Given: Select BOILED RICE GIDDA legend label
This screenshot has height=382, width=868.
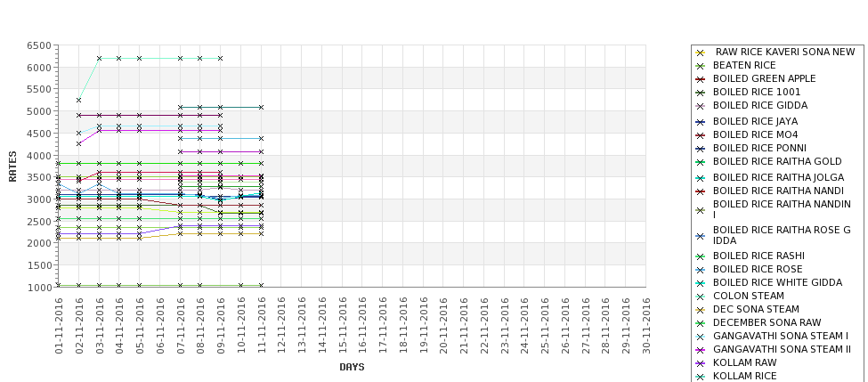Looking at the screenshot, I should (x=760, y=105).
